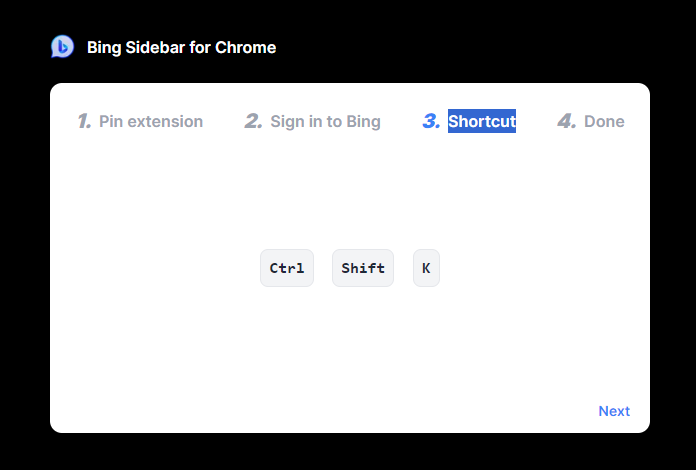Select the step number 4 marker
The height and width of the screenshot is (470, 696).
click(x=567, y=121)
